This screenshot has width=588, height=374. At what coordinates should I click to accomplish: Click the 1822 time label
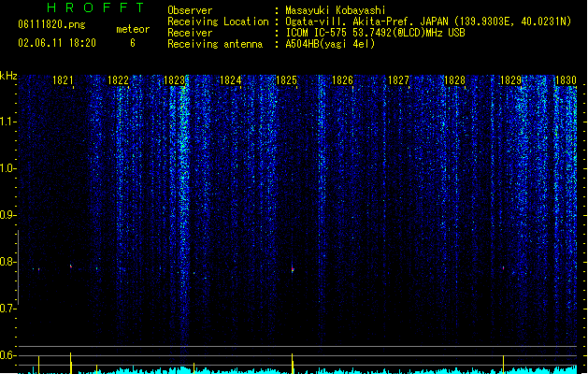(x=118, y=80)
